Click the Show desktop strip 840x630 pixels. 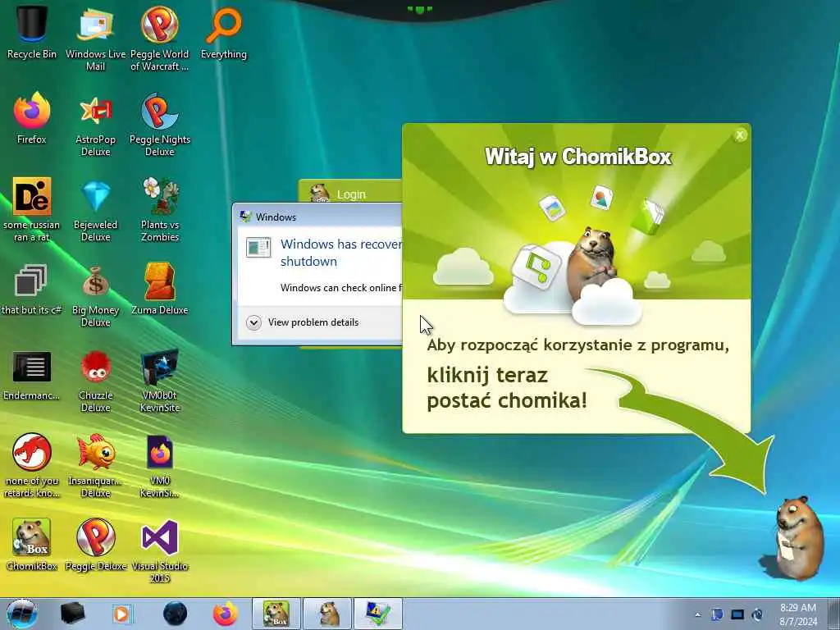tap(834, 614)
